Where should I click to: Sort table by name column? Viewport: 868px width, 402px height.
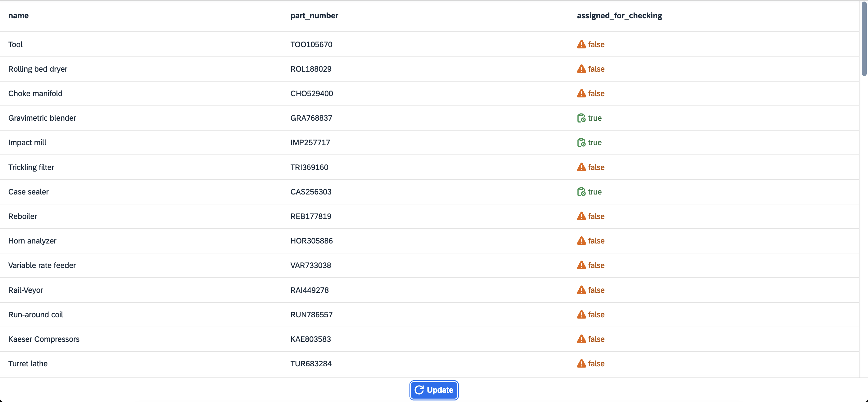tap(18, 15)
